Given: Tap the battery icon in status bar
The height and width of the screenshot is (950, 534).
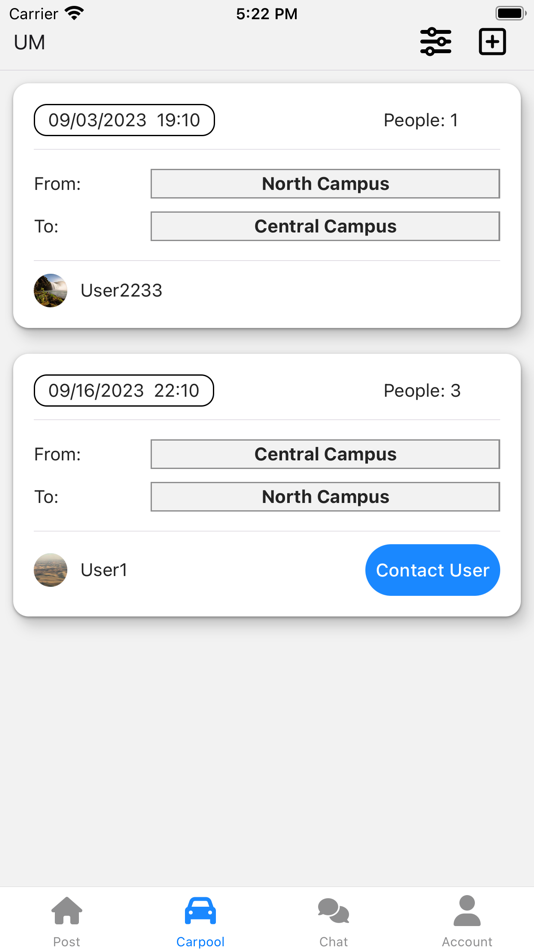Looking at the screenshot, I should tap(511, 13).
